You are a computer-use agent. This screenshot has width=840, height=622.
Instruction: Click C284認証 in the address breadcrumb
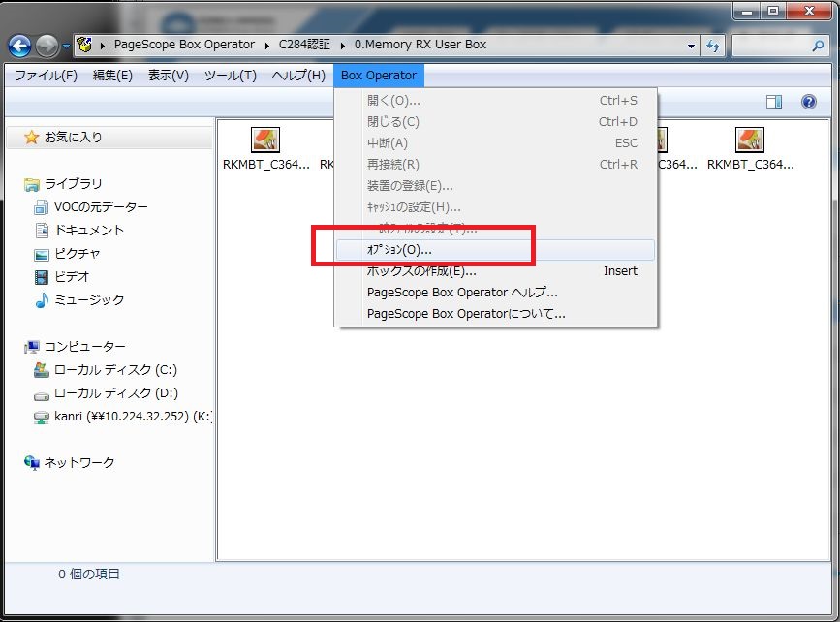pyautogui.click(x=302, y=45)
